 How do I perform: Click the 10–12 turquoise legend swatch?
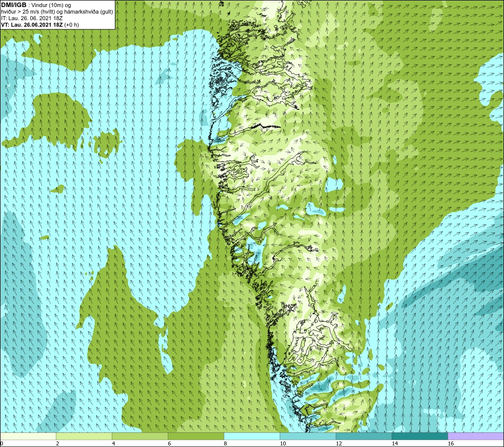click(x=308, y=436)
